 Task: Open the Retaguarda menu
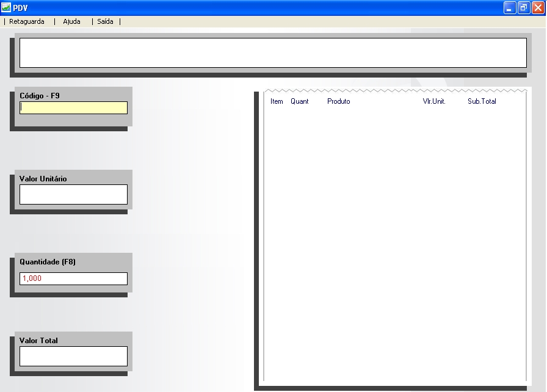(x=27, y=21)
